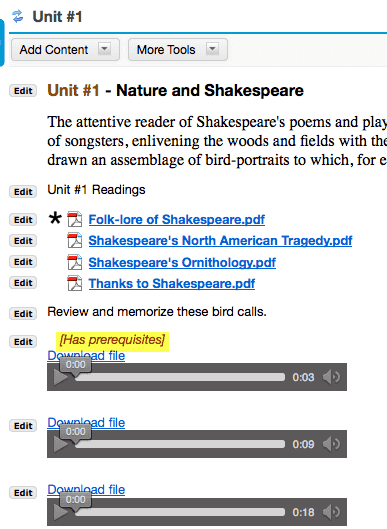Edit the Review and memorize bird calls text
Image resolution: width=387 pixels, height=529 pixels.
(x=23, y=314)
